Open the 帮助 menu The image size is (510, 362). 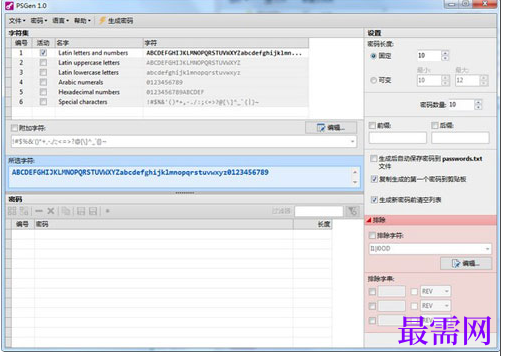pos(82,21)
